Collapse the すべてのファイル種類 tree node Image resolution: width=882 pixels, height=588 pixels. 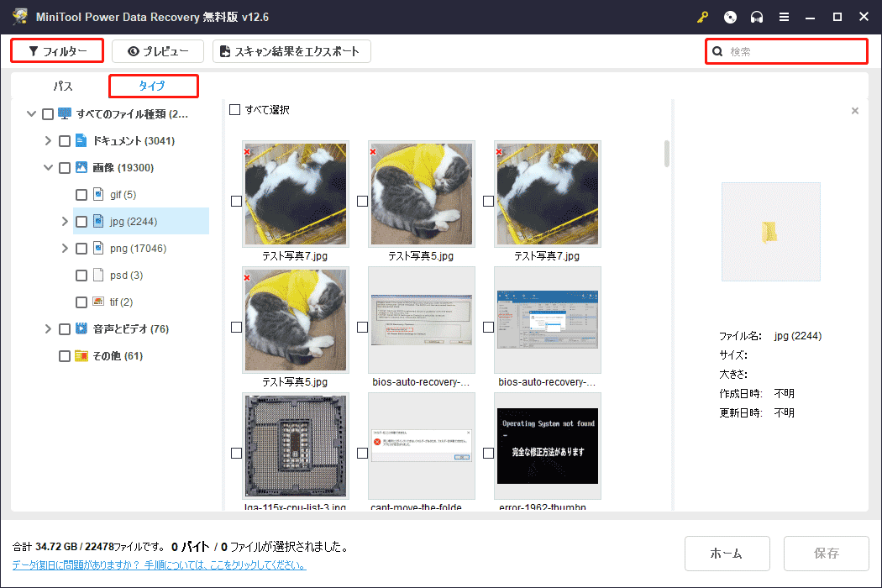(31, 113)
